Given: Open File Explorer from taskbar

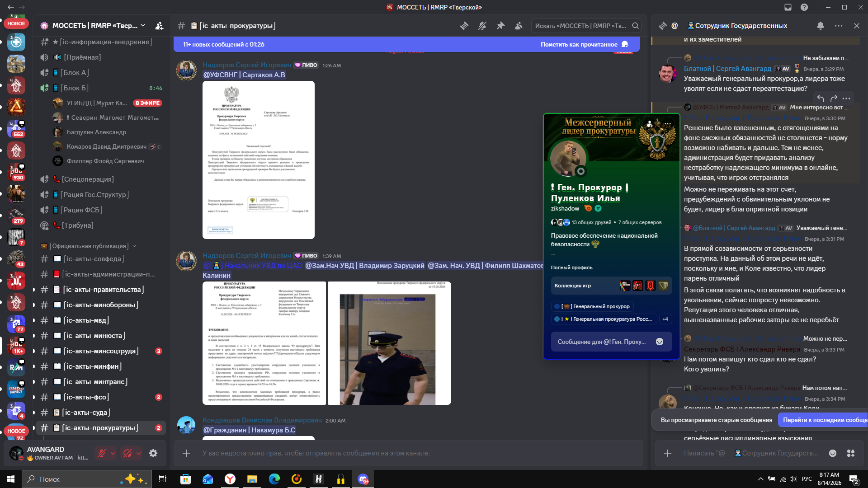Looking at the screenshot, I should (x=252, y=479).
